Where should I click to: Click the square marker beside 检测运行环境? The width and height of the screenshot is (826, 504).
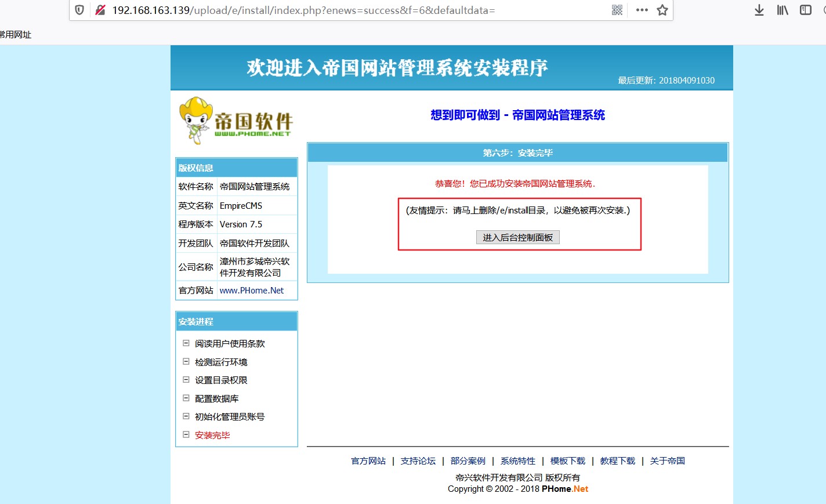[186, 361]
